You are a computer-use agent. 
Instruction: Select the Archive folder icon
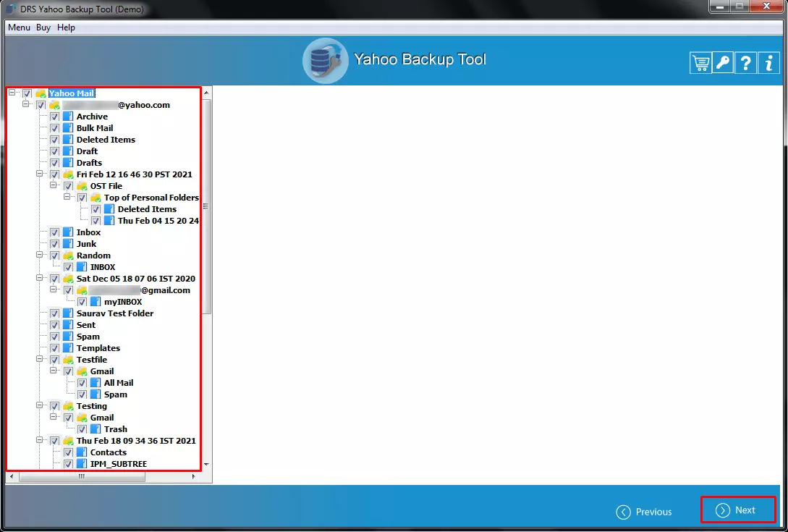[68, 117]
